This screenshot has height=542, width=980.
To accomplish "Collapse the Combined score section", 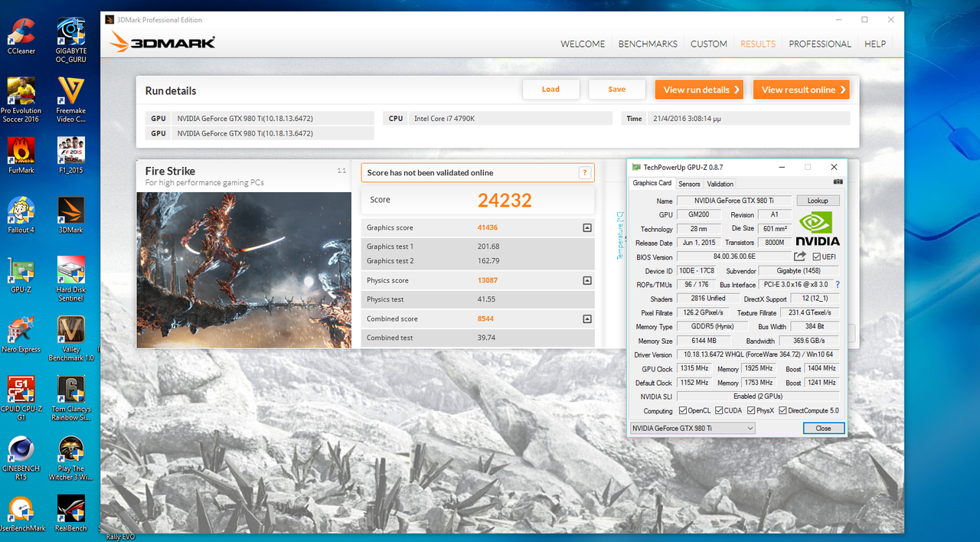I will click(587, 318).
